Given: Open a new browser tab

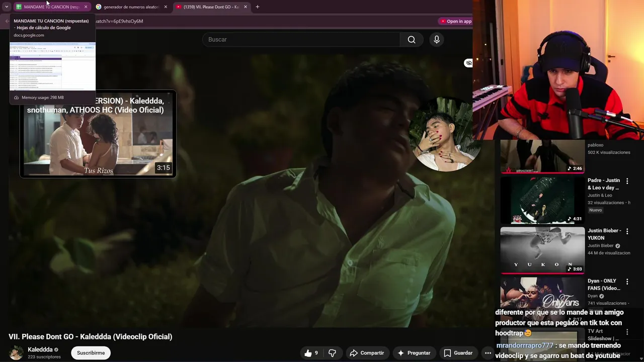Looking at the screenshot, I should tap(258, 7).
